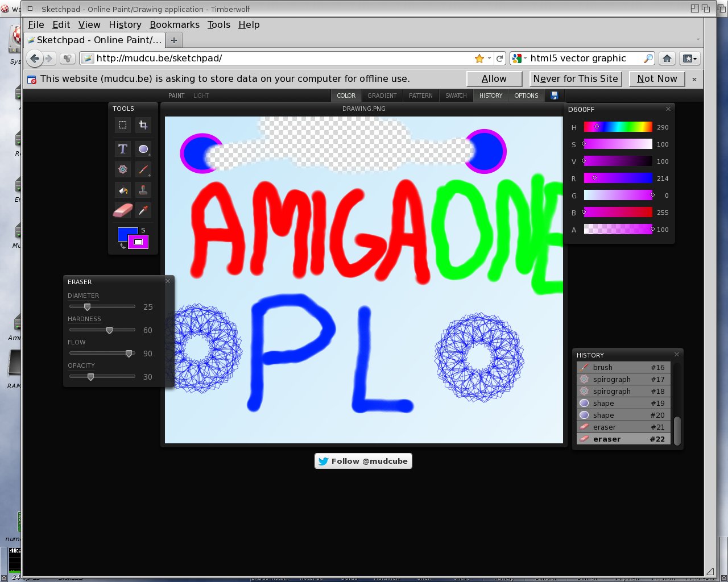Screen dimensions: 728x582
Task: Open the View menu
Action: 89,24
